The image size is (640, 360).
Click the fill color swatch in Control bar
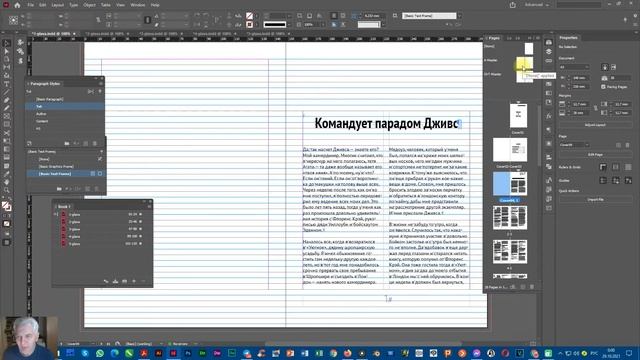pos(249,16)
